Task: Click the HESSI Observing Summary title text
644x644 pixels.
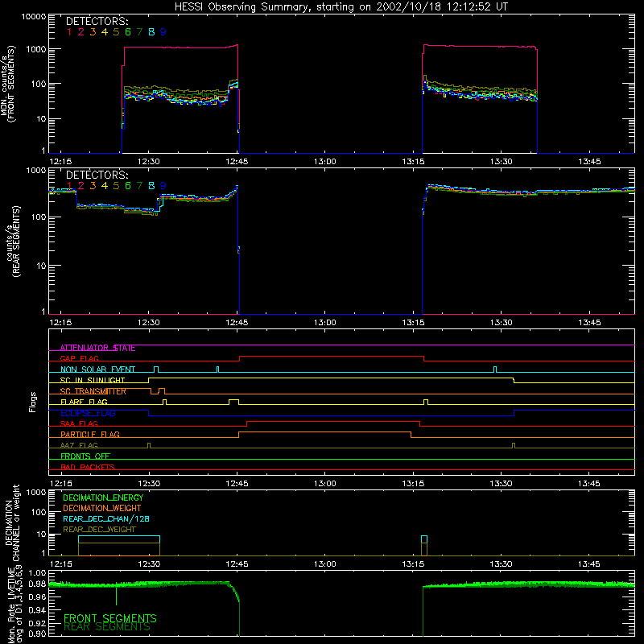Action: (341, 7)
